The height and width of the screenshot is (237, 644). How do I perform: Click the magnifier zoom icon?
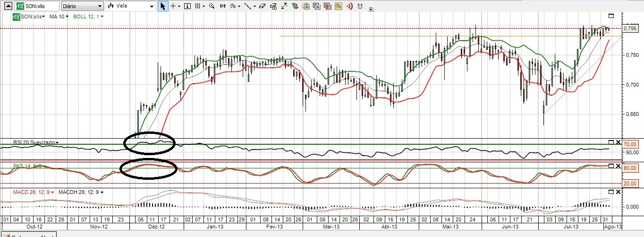tap(211, 6)
